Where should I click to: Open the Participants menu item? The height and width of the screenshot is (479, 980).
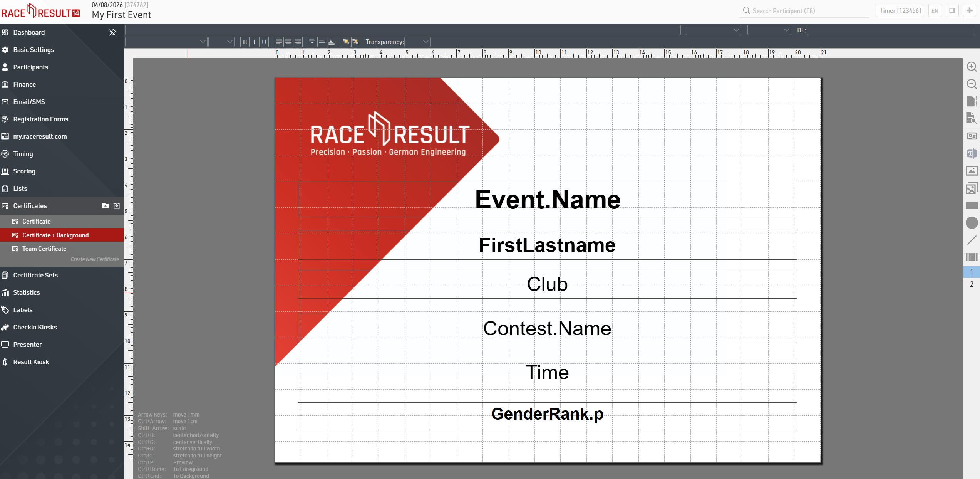[31, 67]
